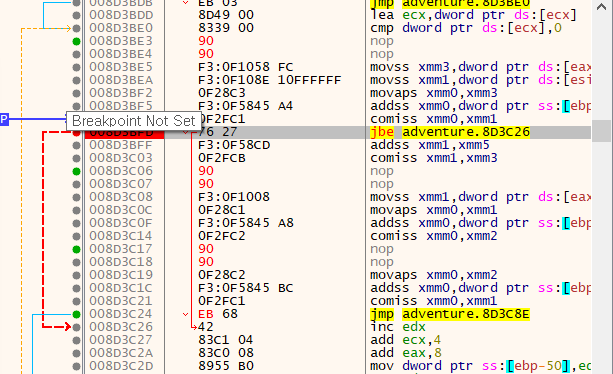
Task: Select address 008D3BE4
Action: point(121,54)
